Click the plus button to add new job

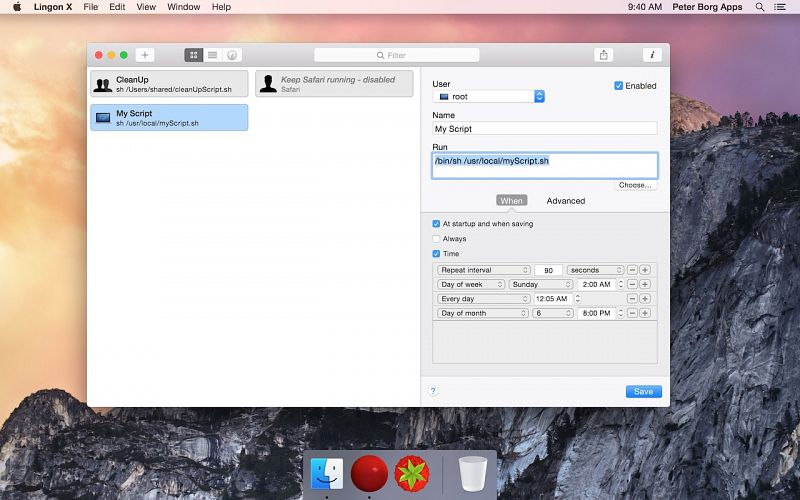[x=144, y=55]
